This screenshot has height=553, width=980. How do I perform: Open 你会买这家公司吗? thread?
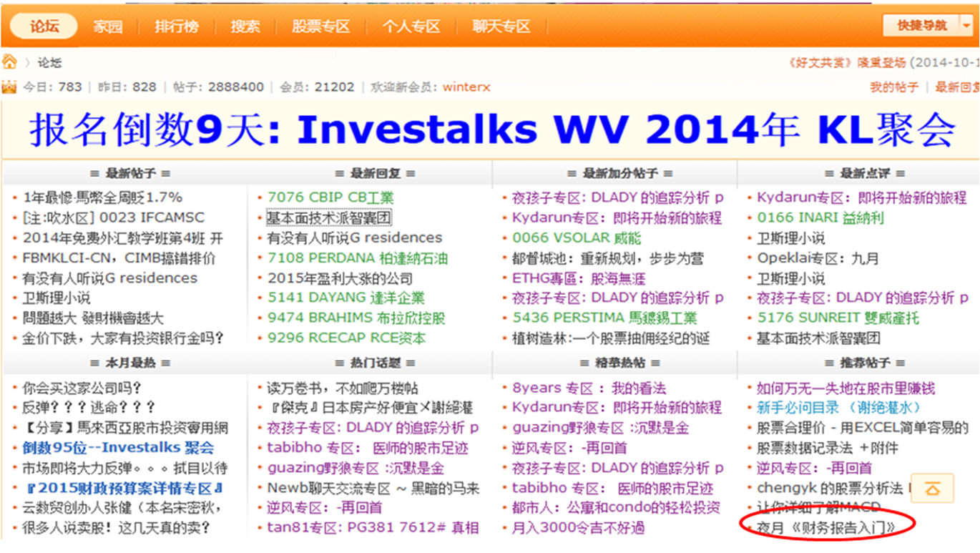pyautogui.click(x=82, y=388)
